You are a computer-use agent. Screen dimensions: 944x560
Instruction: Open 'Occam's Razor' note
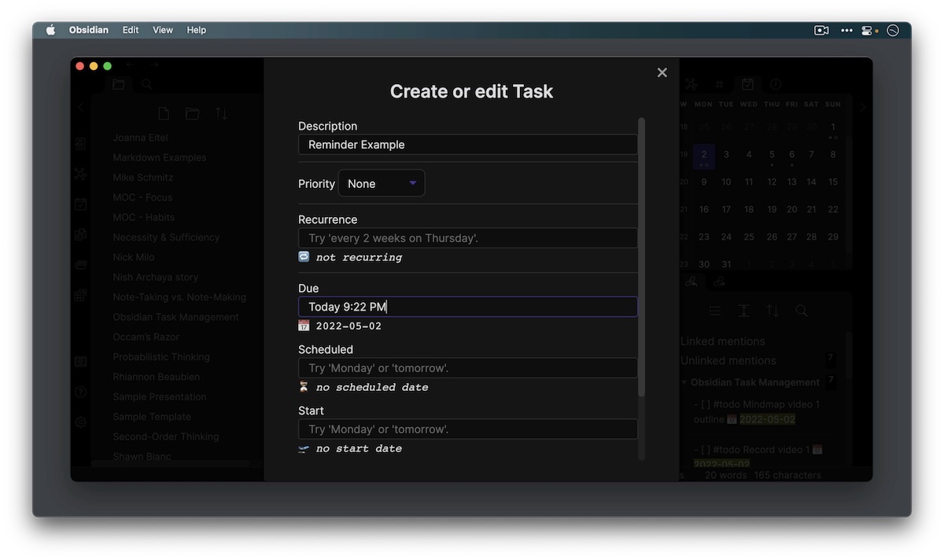coord(146,337)
